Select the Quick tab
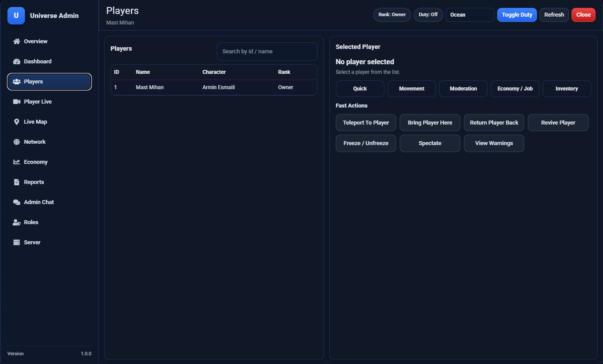This screenshot has height=364, width=603. pyautogui.click(x=360, y=89)
